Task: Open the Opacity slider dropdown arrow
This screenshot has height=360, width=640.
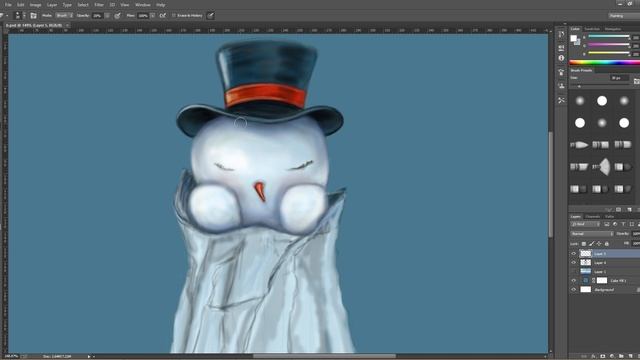Action: (107, 16)
